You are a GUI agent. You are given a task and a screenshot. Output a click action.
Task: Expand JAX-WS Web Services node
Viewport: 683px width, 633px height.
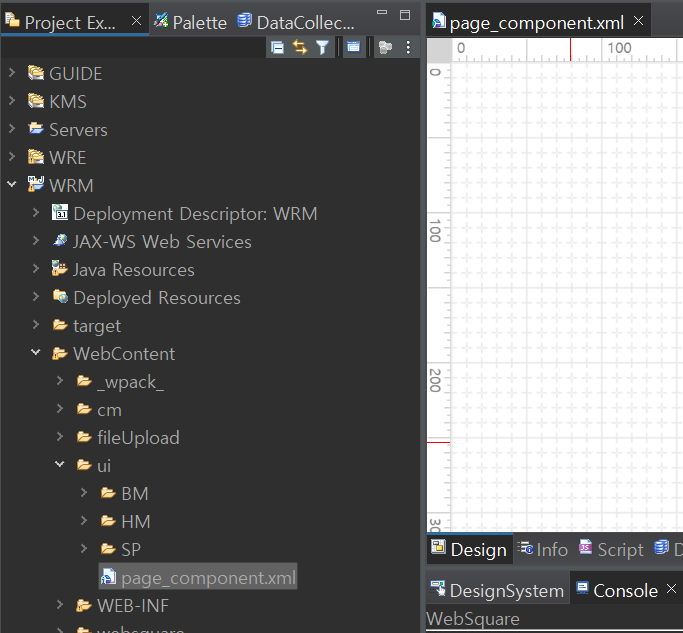[36, 240]
